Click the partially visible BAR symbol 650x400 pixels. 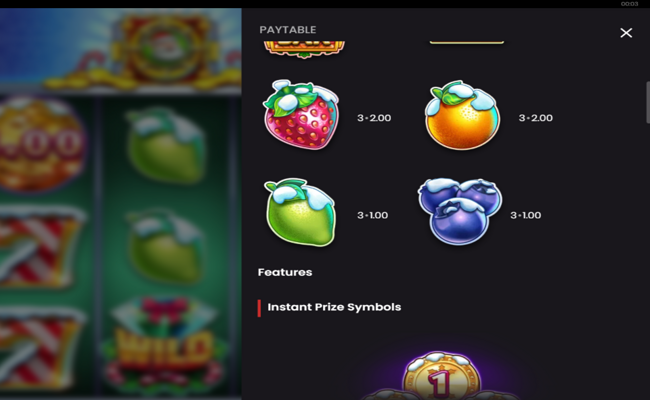304,49
